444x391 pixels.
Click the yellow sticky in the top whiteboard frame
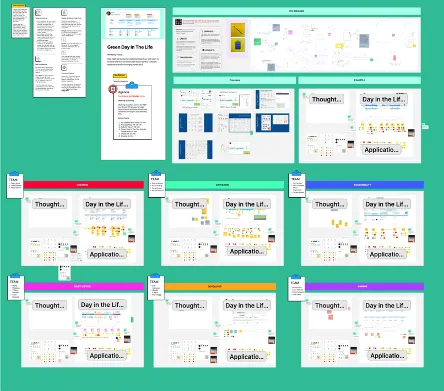[340, 46]
